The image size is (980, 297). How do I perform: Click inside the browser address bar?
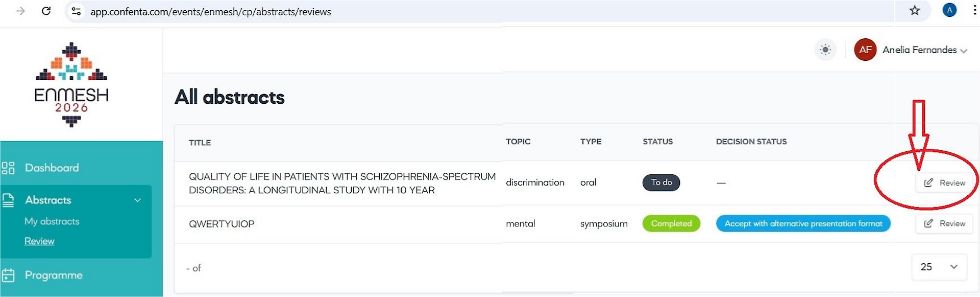(x=306, y=11)
